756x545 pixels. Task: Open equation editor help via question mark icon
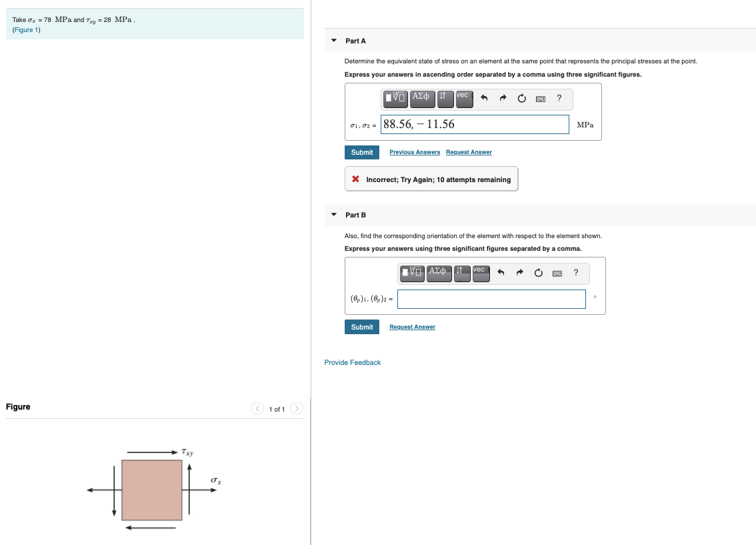[x=559, y=99]
